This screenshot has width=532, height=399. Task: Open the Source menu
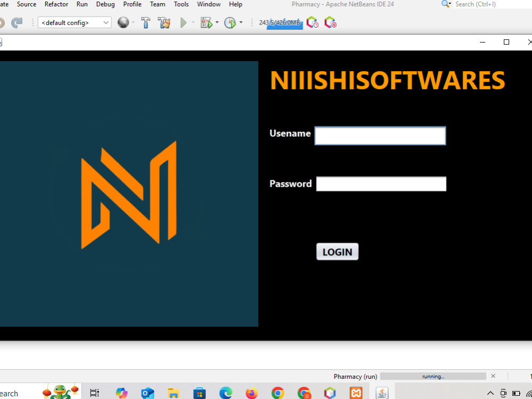click(27, 4)
